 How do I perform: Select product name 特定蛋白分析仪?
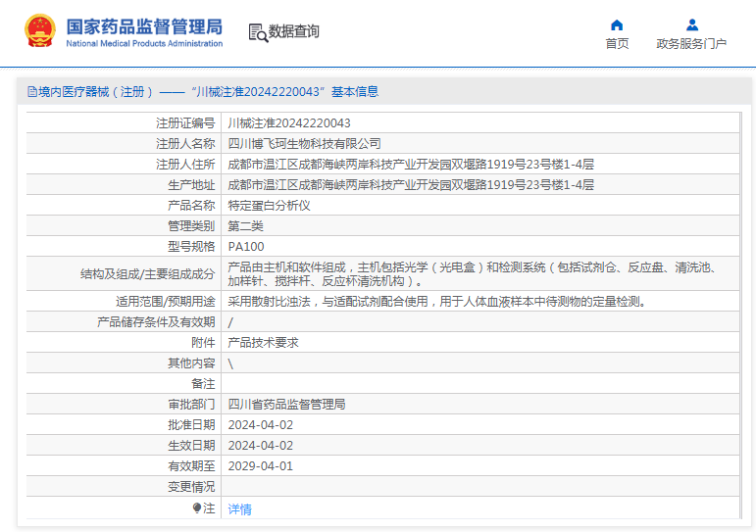point(269,206)
